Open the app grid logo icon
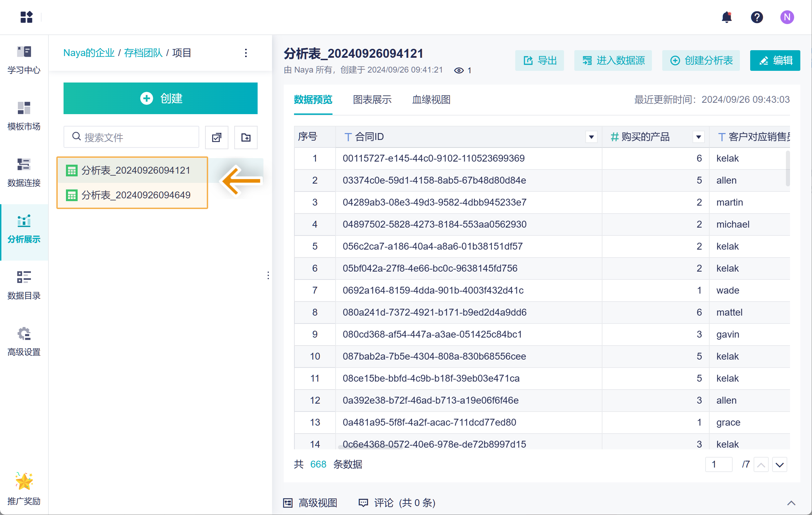 tap(26, 17)
